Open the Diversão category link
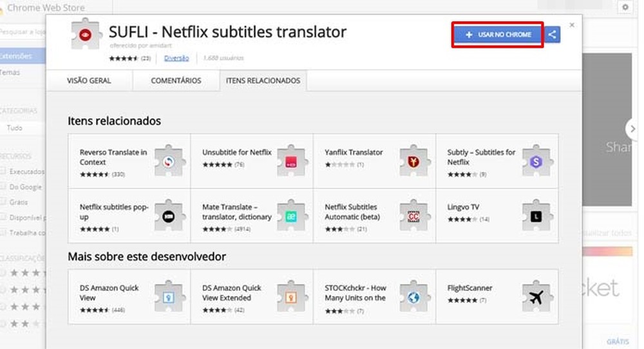This screenshot has height=349, width=644. click(x=176, y=58)
